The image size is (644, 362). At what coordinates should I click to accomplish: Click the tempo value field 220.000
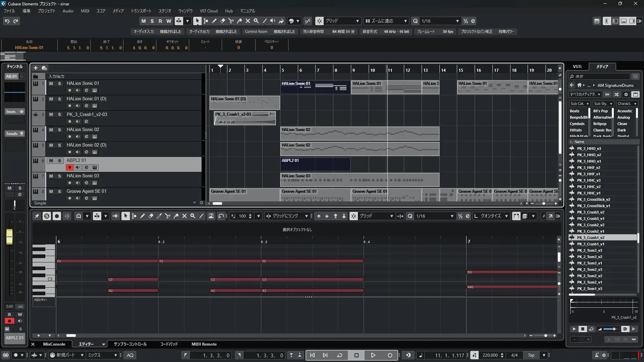[490, 355]
